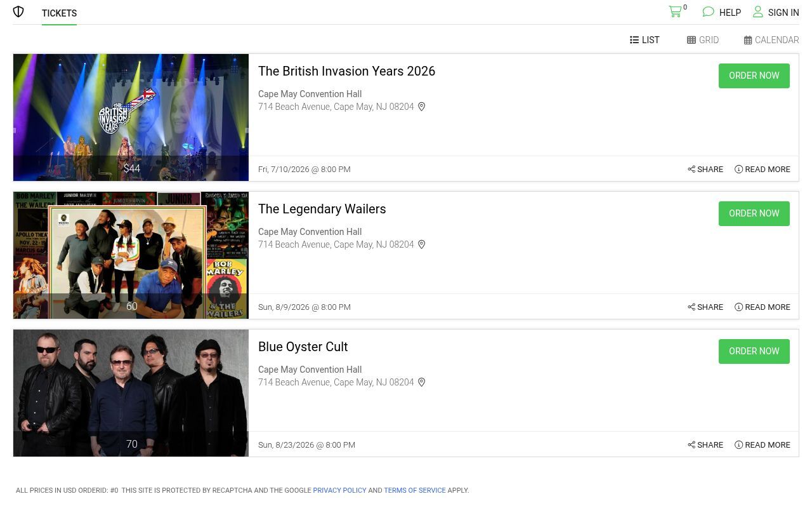The height and width of the screenshot is (508, 812).
Task: Open Help chat bubble icon
Action: [709, 12]
